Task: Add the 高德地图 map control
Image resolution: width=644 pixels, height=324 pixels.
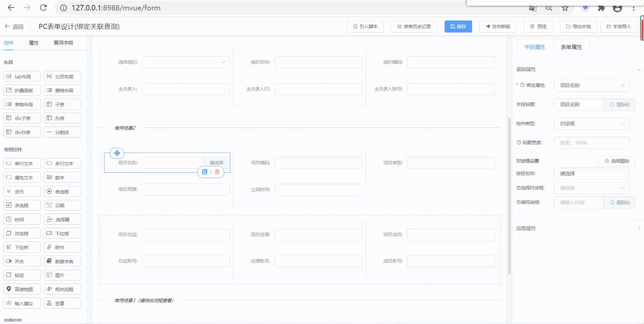Action: point(22,289)
